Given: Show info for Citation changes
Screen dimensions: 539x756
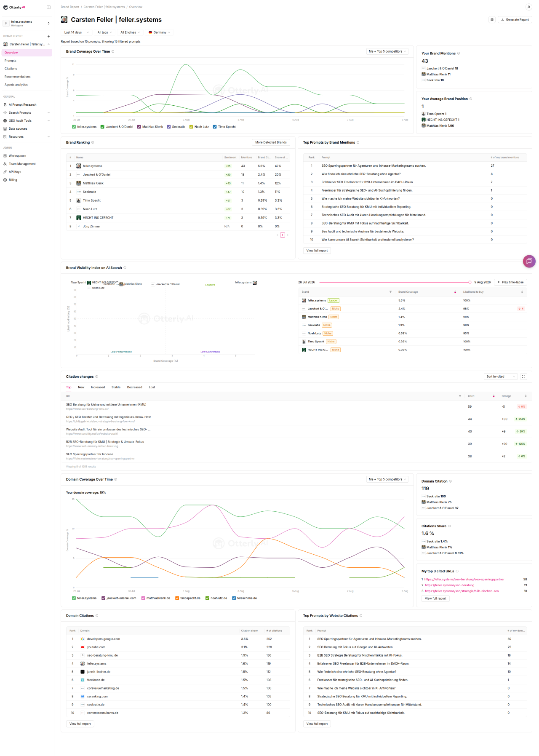Looking at the screenshot, I should tap(96, 377).
